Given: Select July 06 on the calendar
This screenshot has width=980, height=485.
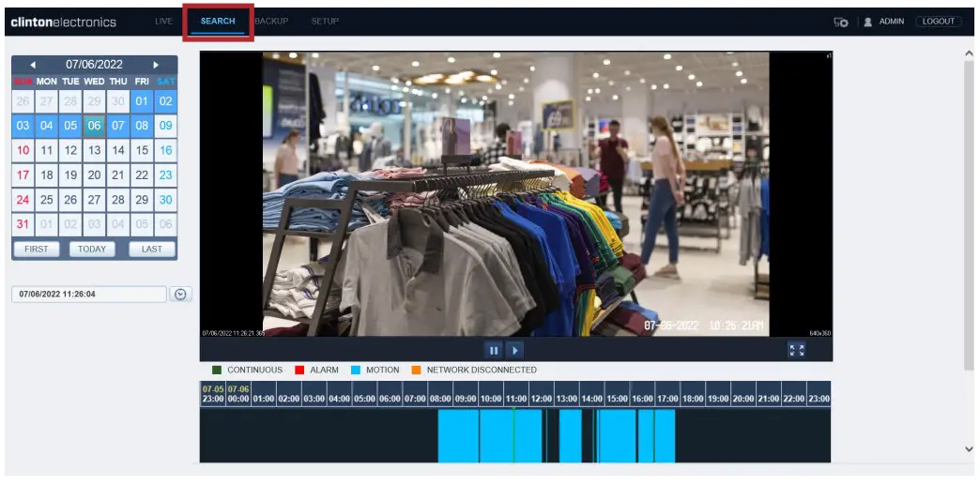Looking at the screenshot, I should point(95,126).
